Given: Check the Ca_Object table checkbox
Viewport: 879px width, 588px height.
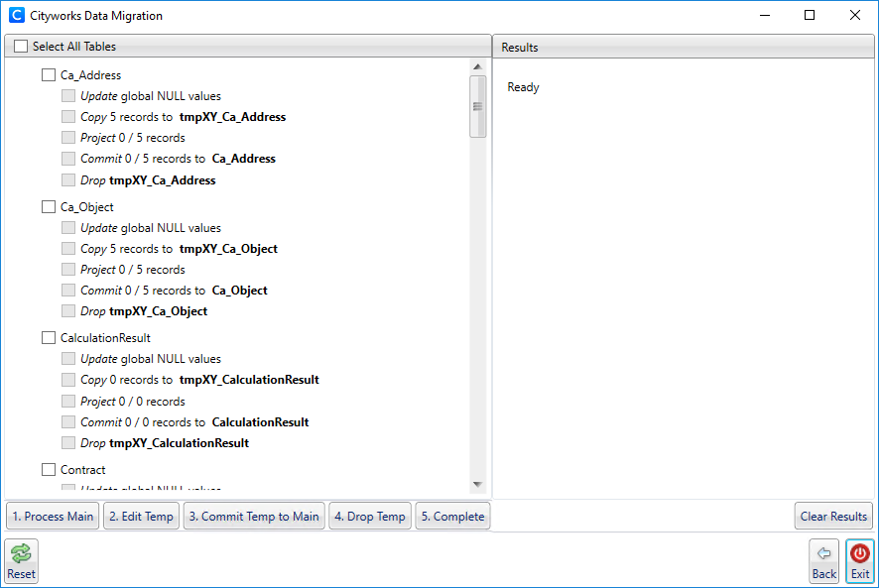Looking at the screenshot, I should pyautogui.click(x=49, y=207).
